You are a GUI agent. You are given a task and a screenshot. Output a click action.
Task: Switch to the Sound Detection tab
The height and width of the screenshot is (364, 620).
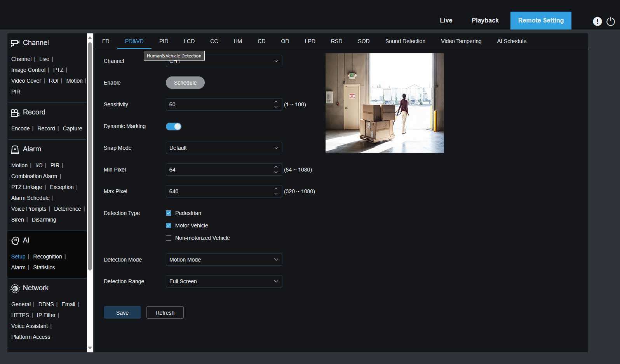pyautogui.click(x=405, y=41)
